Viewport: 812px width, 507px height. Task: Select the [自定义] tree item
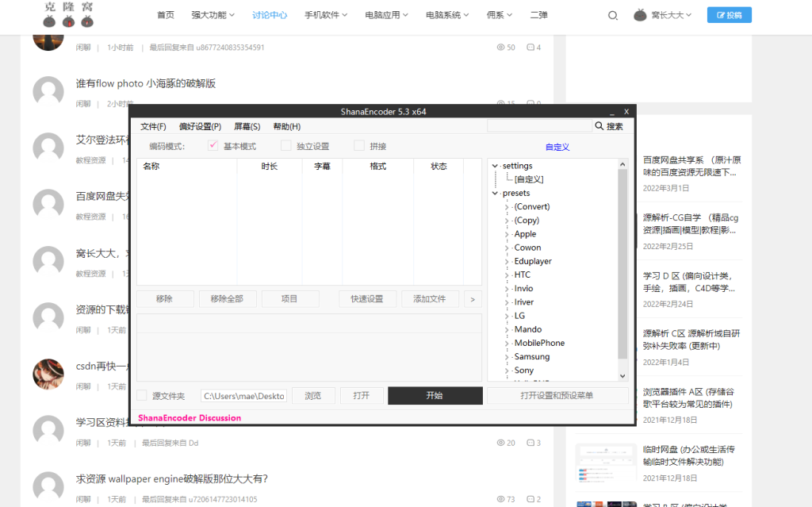coord(529,179)
